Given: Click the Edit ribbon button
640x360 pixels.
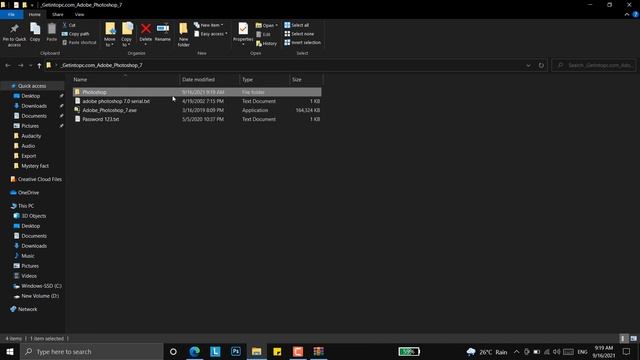Looking at the screenshot, I should click(263, 34).
